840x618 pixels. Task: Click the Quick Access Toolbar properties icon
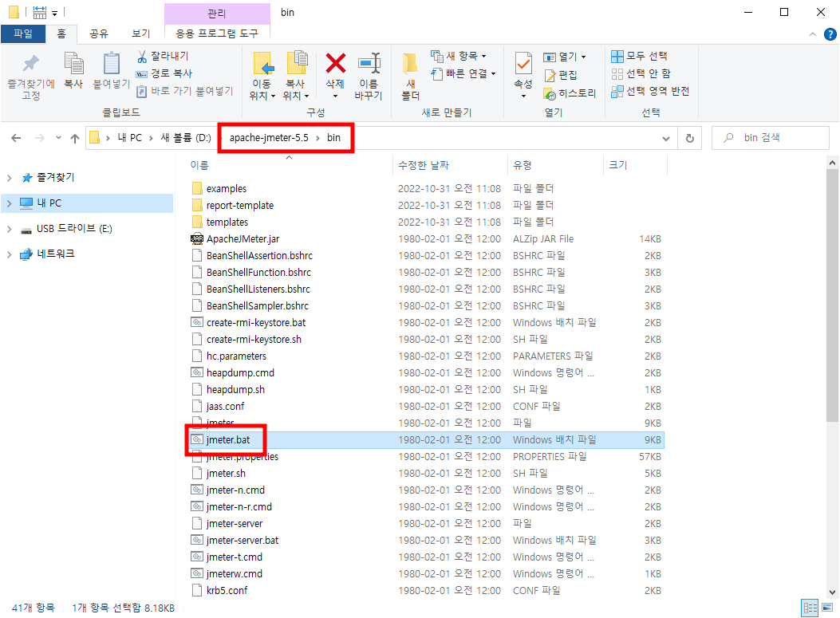[x=40, y=12]
